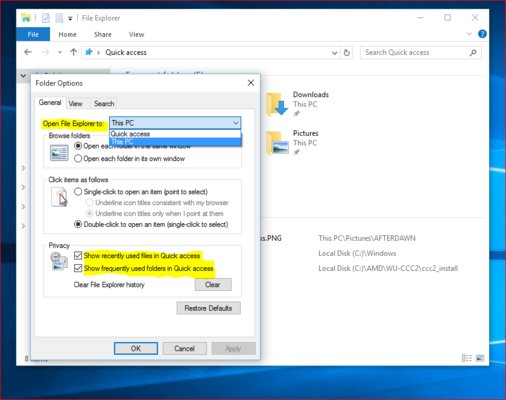Select the General tab in Folder Options
506x400 pixels.
pyautogui.click(x=50, y=102)
